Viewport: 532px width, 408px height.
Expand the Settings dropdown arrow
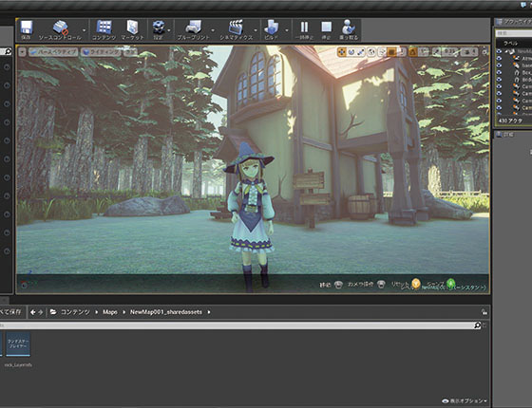169,30
